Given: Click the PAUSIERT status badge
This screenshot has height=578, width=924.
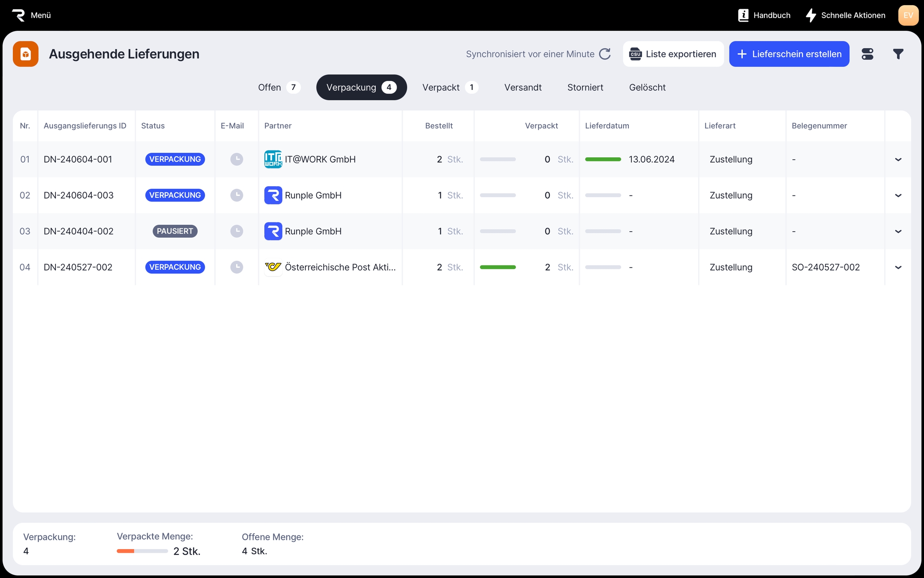Looking at the screenshot, I should pyautogui.click(x=175, y=231).
